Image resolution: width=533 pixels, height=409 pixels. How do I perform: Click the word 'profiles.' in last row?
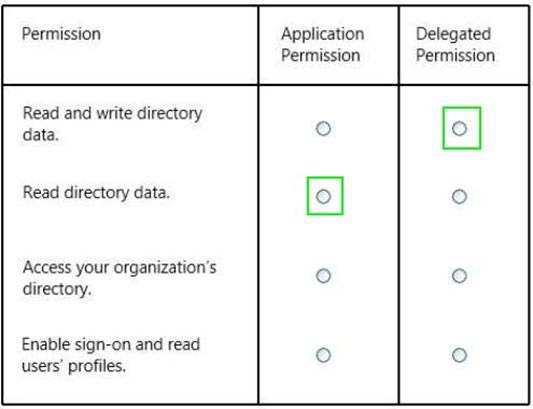[97, 366]
